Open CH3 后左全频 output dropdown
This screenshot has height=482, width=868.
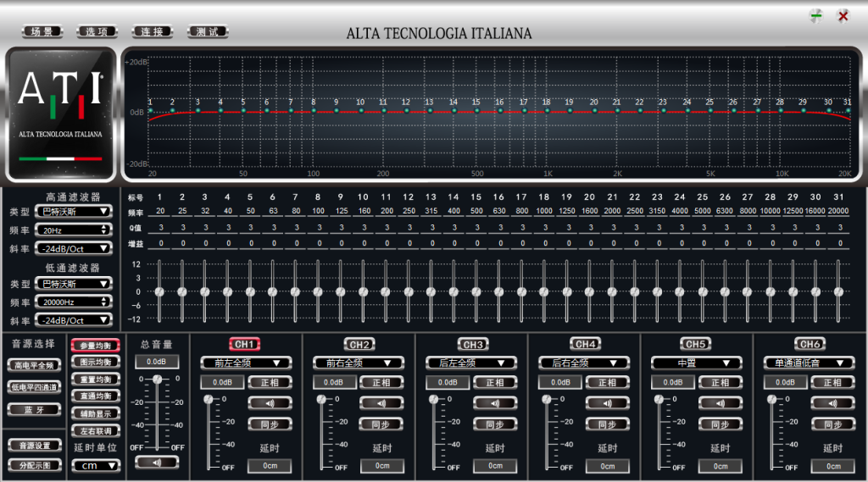(471, 363)
